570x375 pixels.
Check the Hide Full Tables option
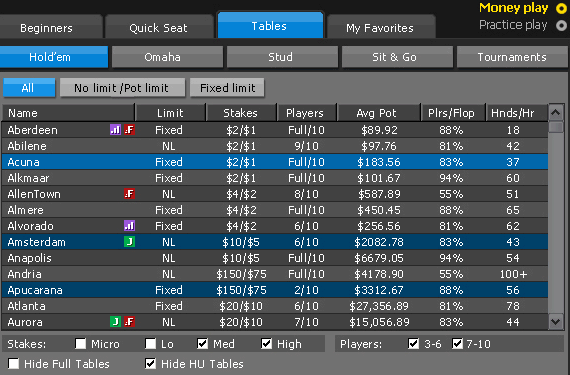(x=13, y=364)
